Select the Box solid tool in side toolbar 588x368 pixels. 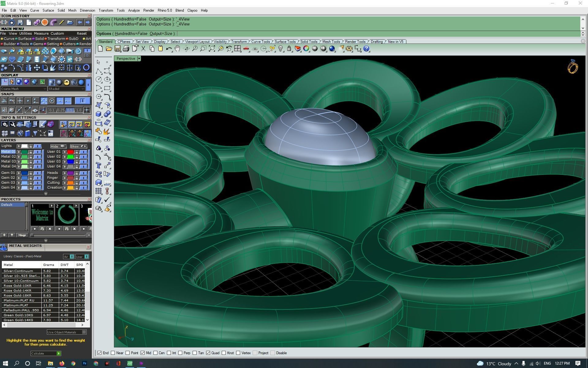click(x=99, y=114)
